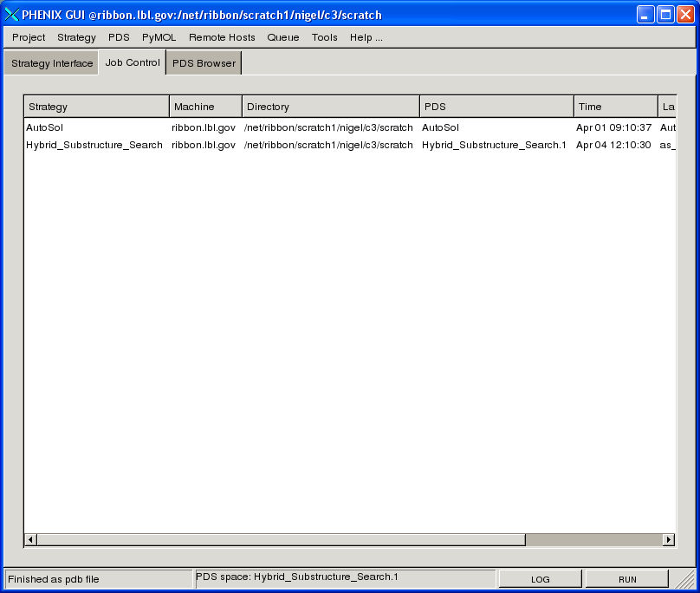Image resolution: width=700 pixels, height=593 pixels.
Task: Click the horizontal scrollbar right arrow
Action: point(668,539)
